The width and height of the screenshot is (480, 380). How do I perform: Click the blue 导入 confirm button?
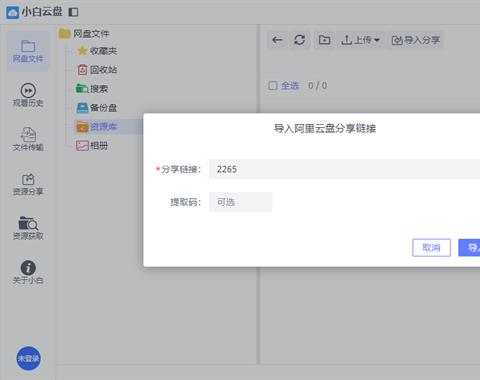click(469, 248)
